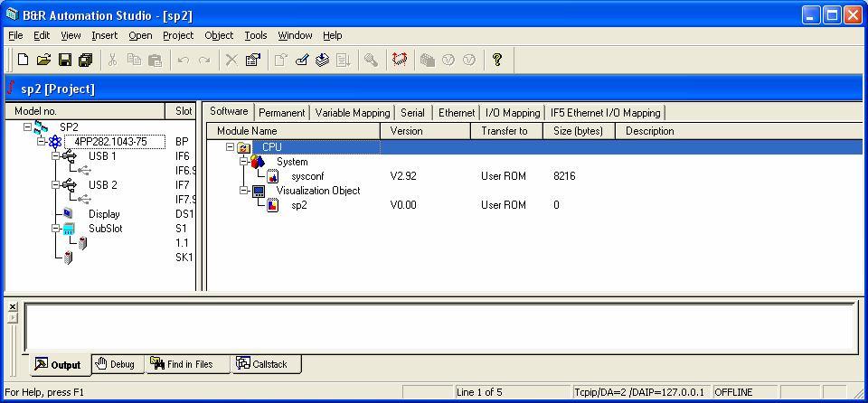
Task: Close the output pane with x button
Action: click(x=13, y=306)
